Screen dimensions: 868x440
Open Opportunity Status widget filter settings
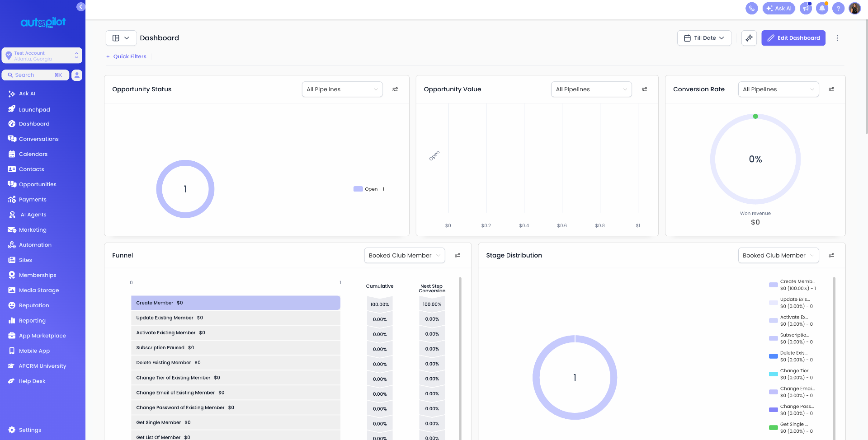(x=395, y=89)
